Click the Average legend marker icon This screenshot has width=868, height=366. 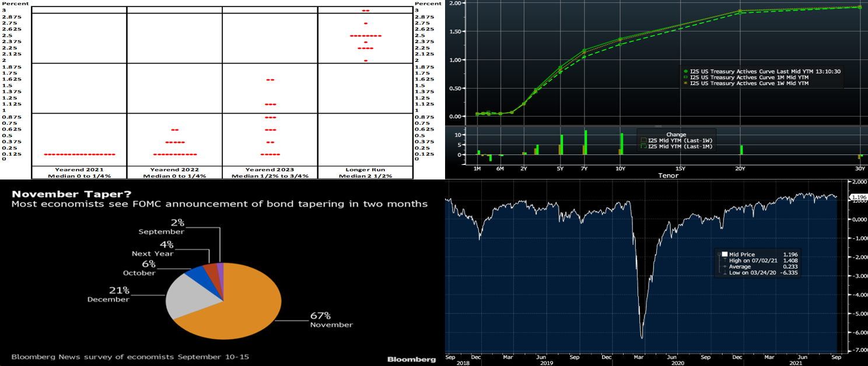click(x=724, y=267)
